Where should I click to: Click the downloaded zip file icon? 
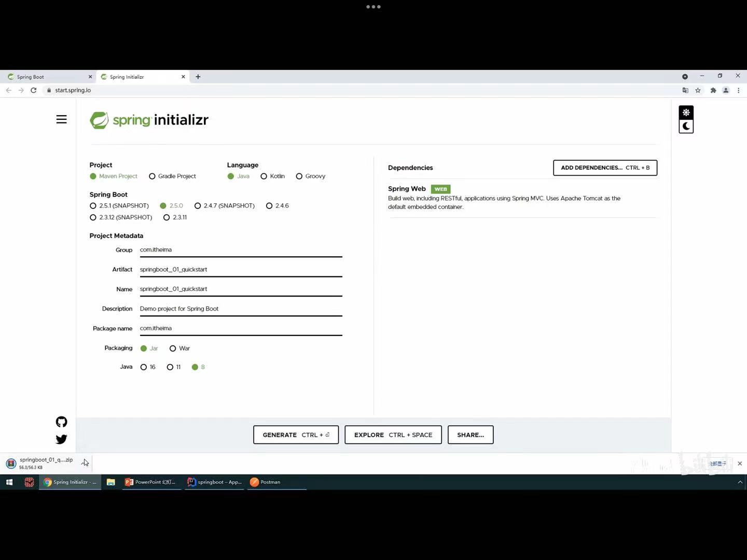(11, 464)
